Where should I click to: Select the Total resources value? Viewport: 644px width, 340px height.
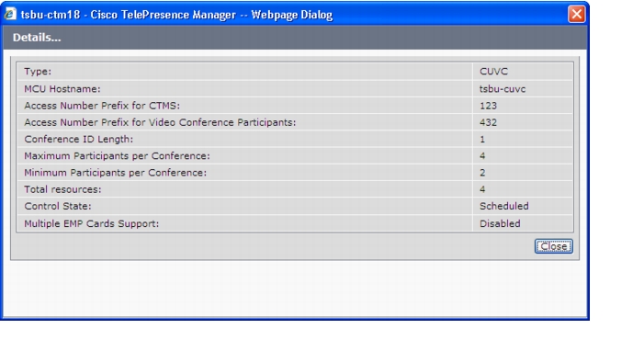482,189
